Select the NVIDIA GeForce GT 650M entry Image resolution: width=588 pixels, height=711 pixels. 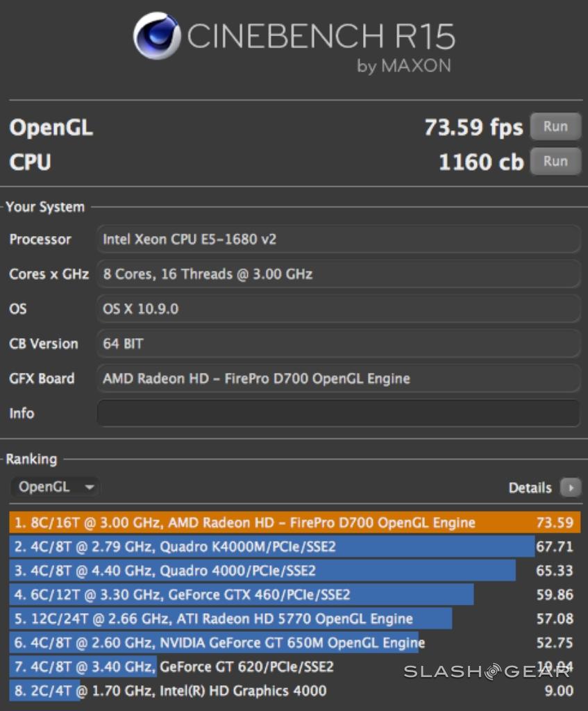coord(214,643)
